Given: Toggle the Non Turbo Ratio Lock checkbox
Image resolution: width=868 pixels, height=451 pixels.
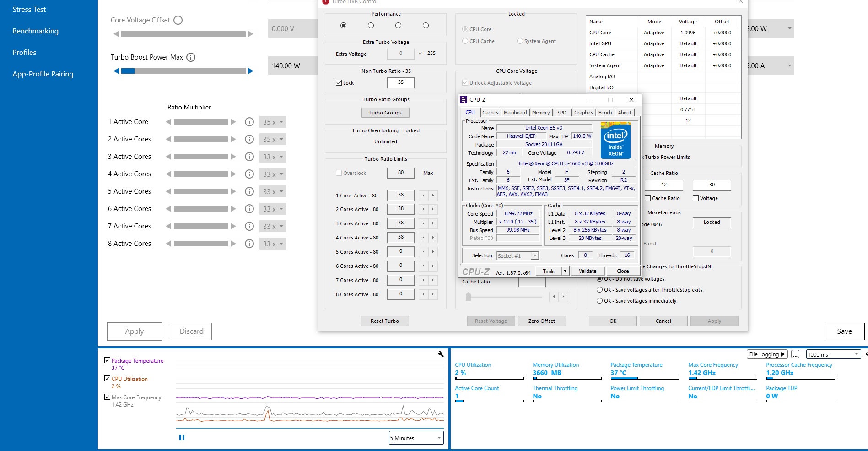Looking at the screenshot, I should coord(339,83).
